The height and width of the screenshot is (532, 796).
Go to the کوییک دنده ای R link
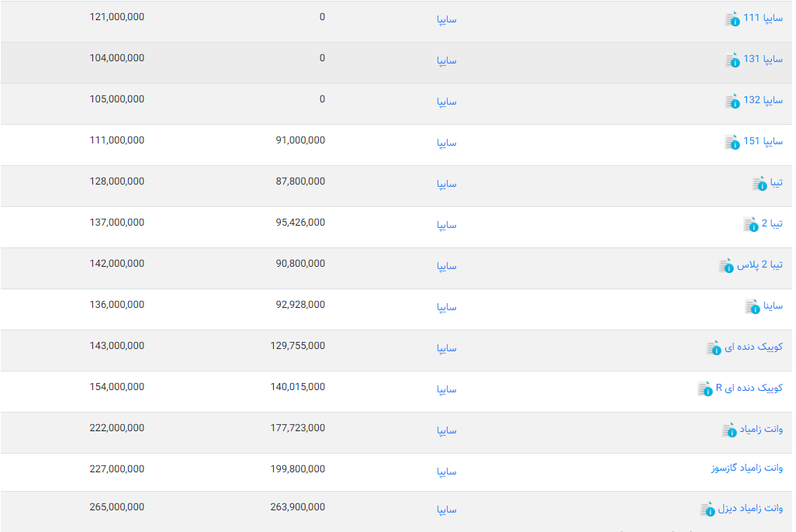749,388
